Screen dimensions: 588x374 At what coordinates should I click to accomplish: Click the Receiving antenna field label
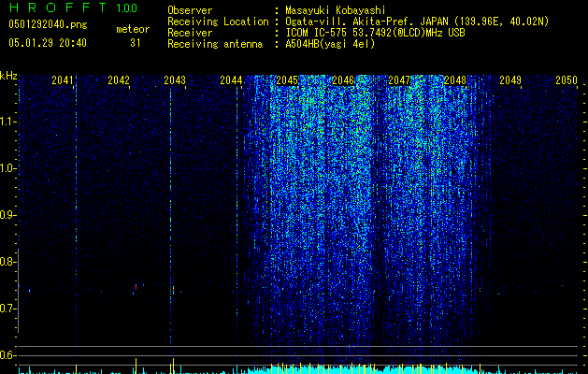(215, 44)
